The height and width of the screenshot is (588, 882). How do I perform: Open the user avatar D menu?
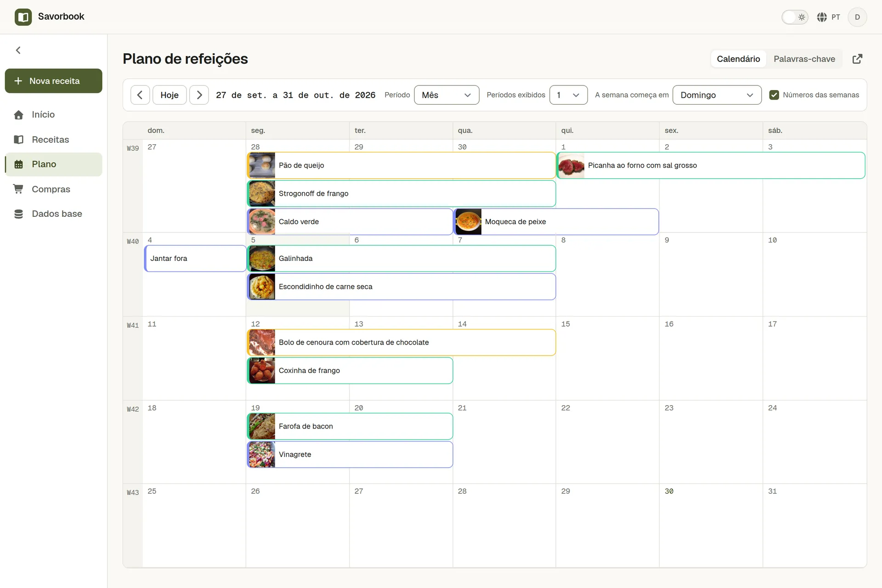[x=857, y=17]
